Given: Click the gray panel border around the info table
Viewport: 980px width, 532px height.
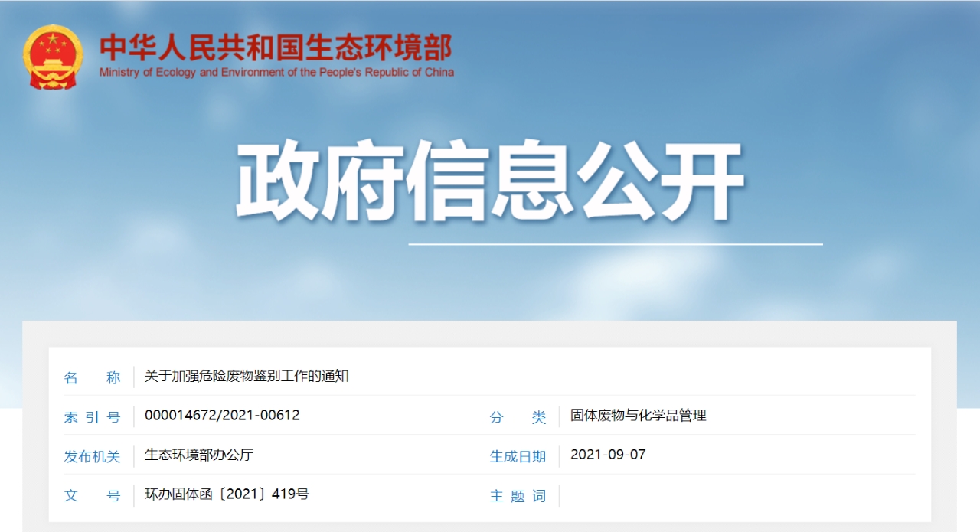Looking at the screenshot, I should coord(490,334).
